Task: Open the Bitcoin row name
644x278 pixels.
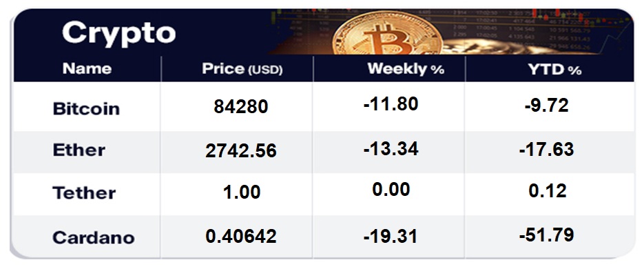Action: 86,109
